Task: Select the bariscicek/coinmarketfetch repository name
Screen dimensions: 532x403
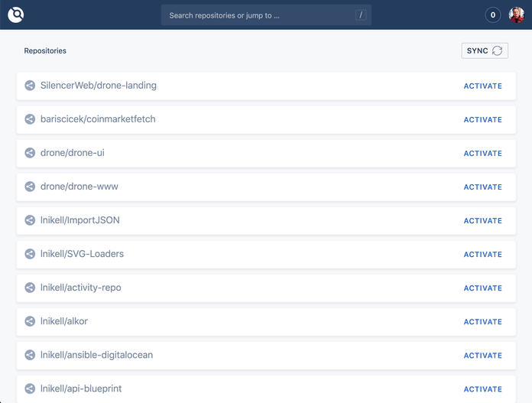Action: click(x=98, y=119)
